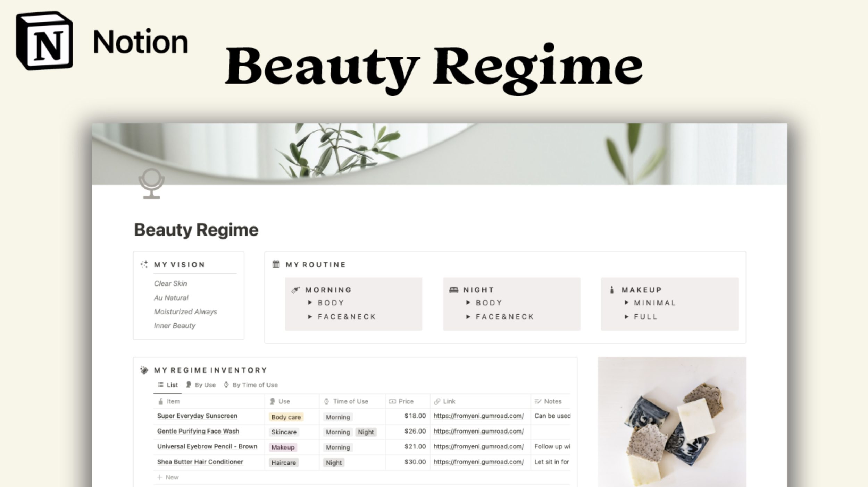
Task: Open Gentle Purifying Face Wash item
Action: (x=198, y=431)
